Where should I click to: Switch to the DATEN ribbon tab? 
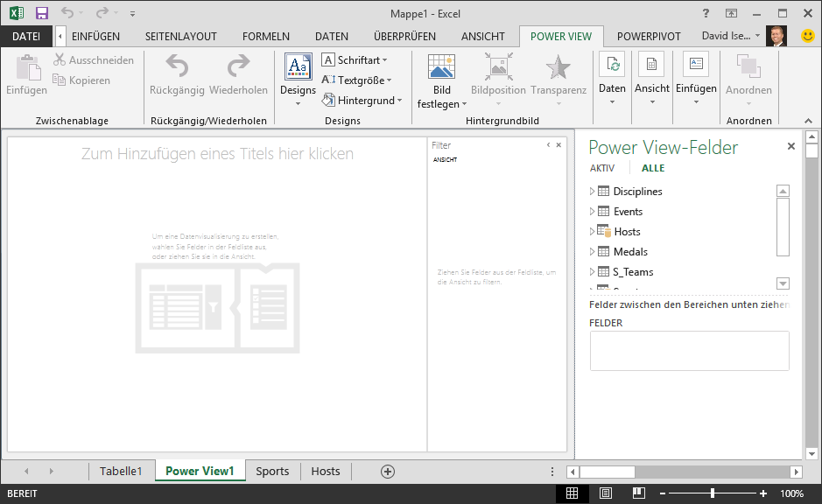click(331, 36)
